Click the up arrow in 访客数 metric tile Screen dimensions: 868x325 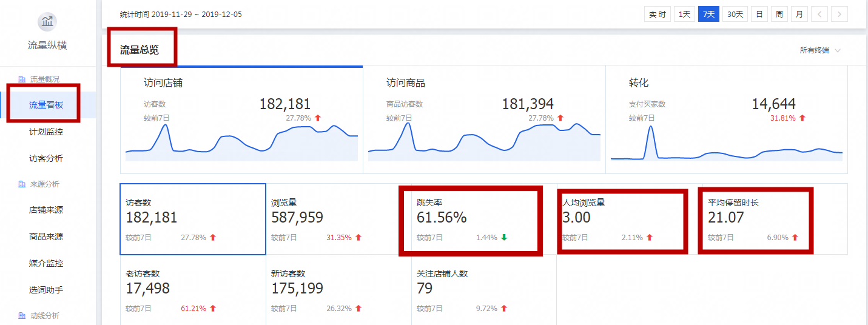coord(212,237)
